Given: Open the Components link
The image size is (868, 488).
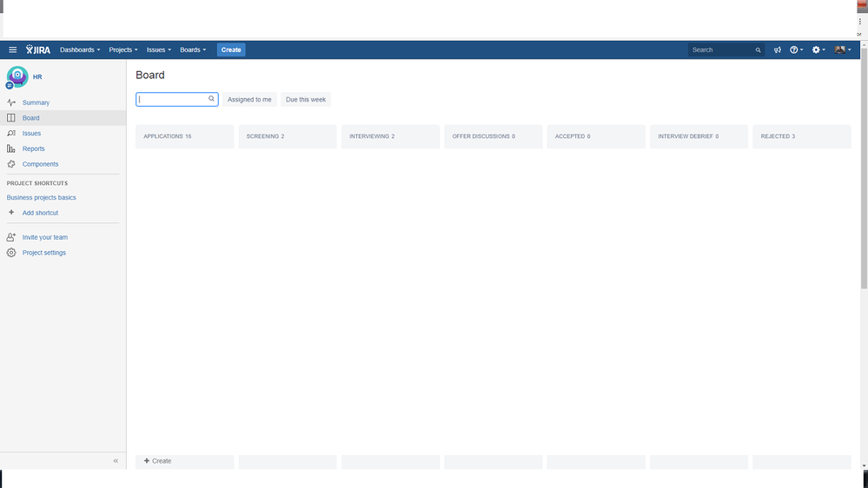Looking at the screenshot, I should (41, 164).
